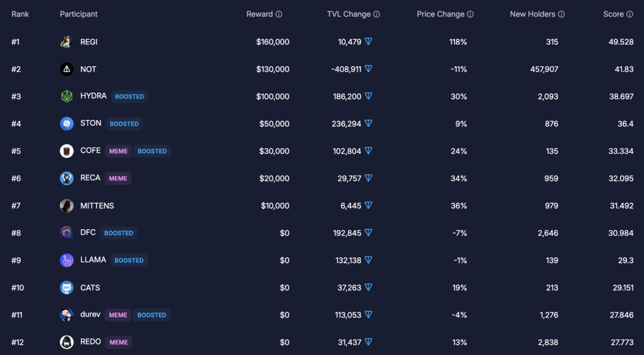This screenshot has width=644, height=355.
Task: Click the NOT token logo
Action: click(67, 69)
